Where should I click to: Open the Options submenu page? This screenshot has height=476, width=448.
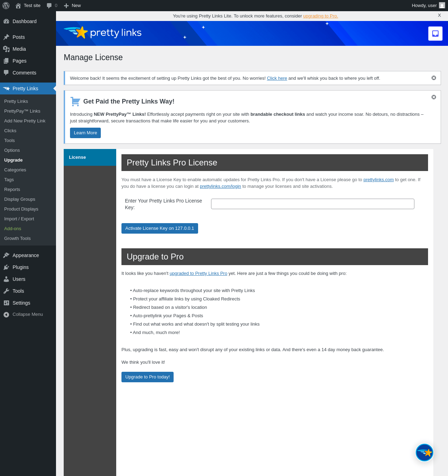click(12, 150)
